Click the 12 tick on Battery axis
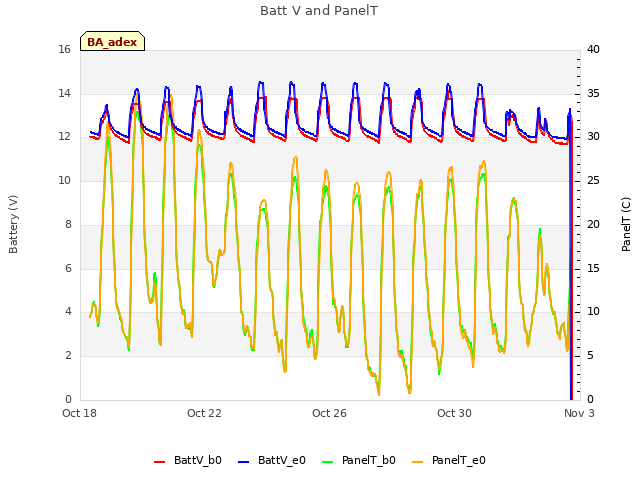The width and height of the screenshot is (640, 480). pos(64,137)
